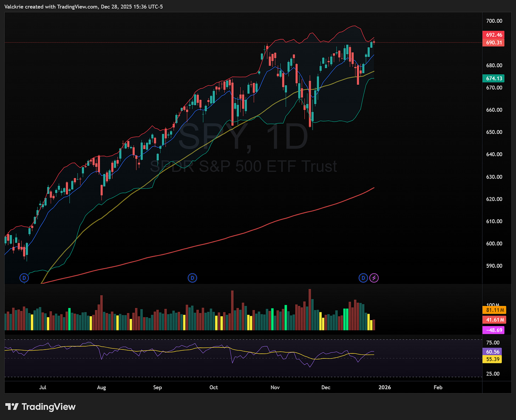Click the TradingView logo at bottom
This screenshot has width=516, height=420.
tap(40, 407)
